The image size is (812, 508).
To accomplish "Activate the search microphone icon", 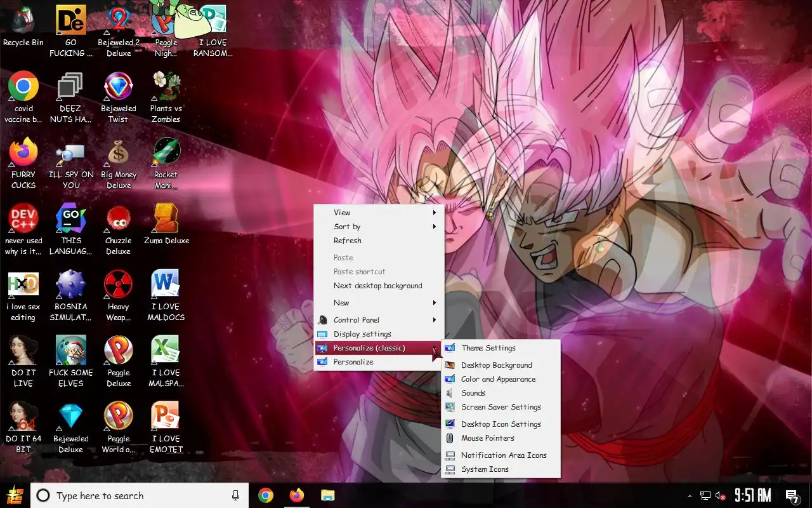I will (236, 495).
